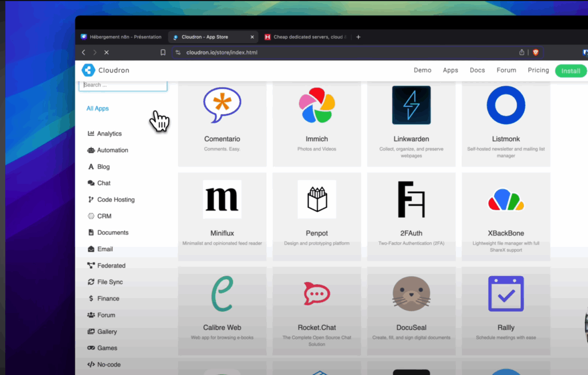Switch to the Hébergement n8n tab
This screenshot has height=375, width=588.
tap(121, 37)
